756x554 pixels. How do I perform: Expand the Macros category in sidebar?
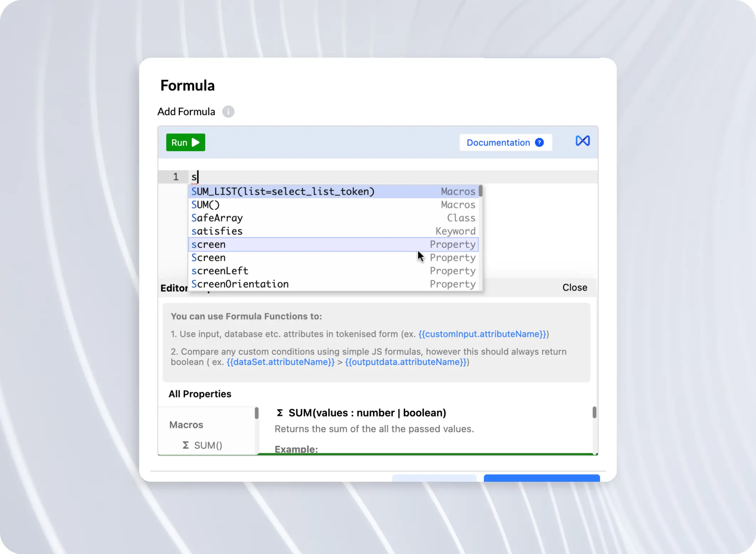point(186,425)
